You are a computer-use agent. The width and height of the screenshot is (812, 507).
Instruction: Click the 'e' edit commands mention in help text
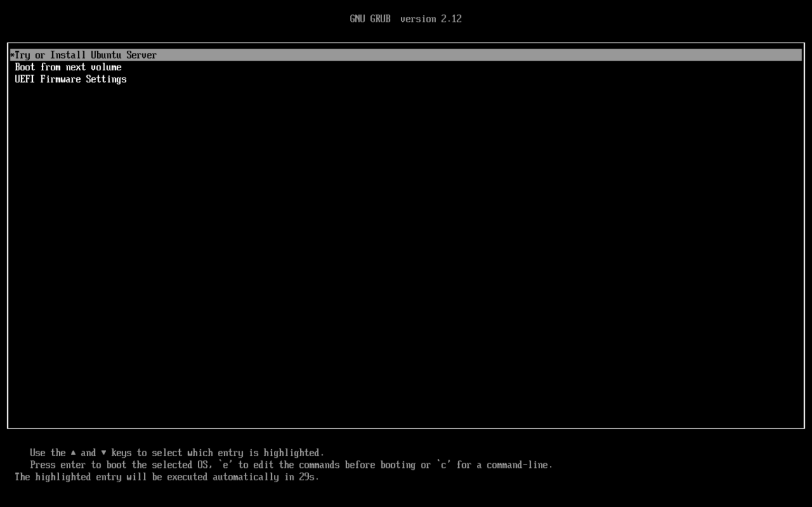point(226,465)
